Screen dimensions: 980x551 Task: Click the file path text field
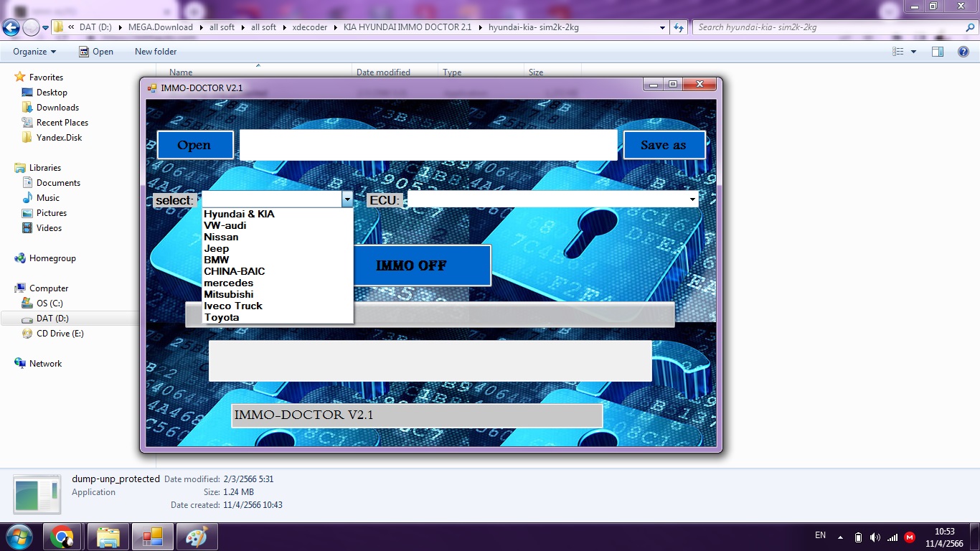click(428, 145)
